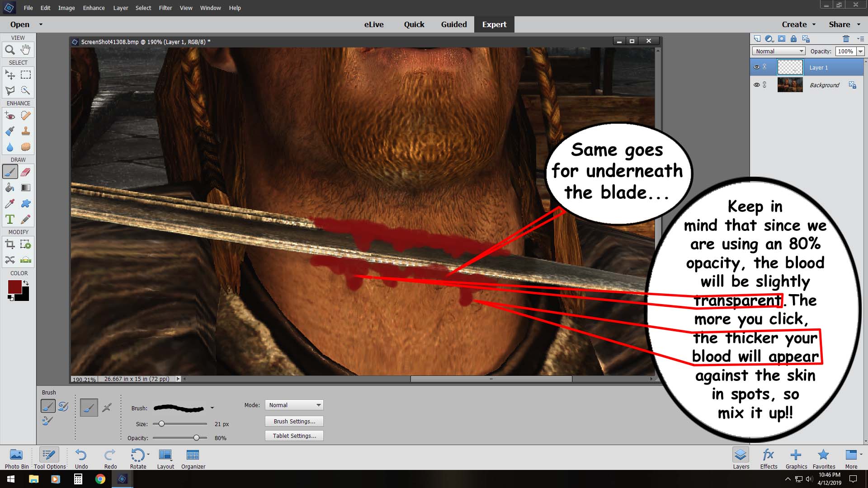Viewport: 868px width, 488px height.
Task: Select the Hand pan tool
Action: pyautogui.click(x=26, y=49)
